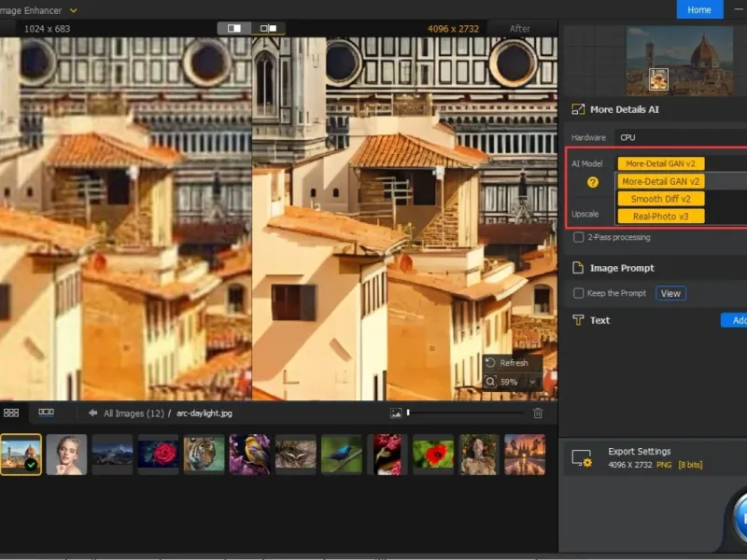Select the single view mode icon
Image resolution: width=747 pixels, height=560 pixels.
pyautogui.click(x=234, y=29)
